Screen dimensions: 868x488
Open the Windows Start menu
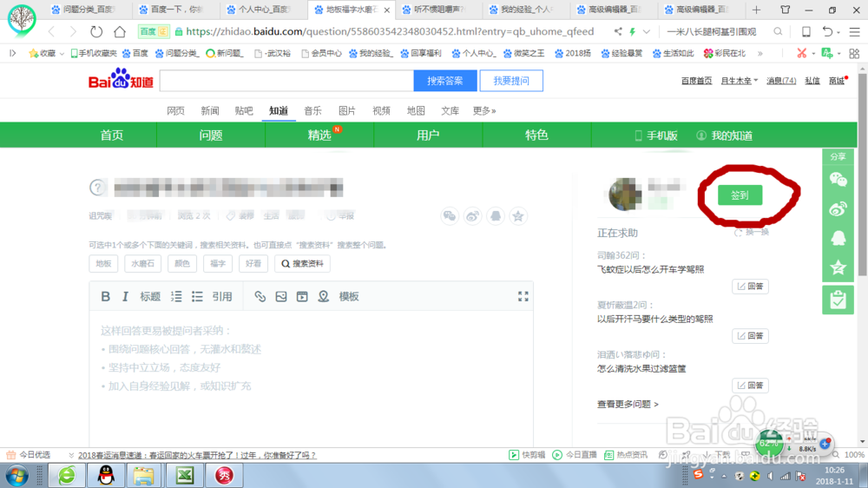tap(17, 475)
